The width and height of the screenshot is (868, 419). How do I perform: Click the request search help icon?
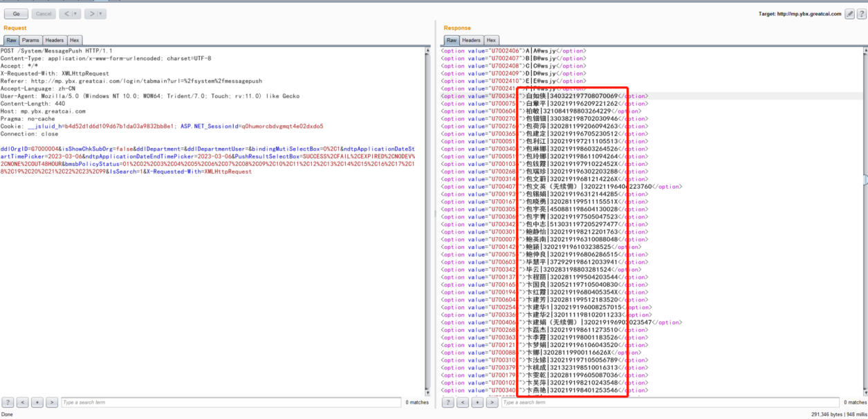click(x=8, y=402)
